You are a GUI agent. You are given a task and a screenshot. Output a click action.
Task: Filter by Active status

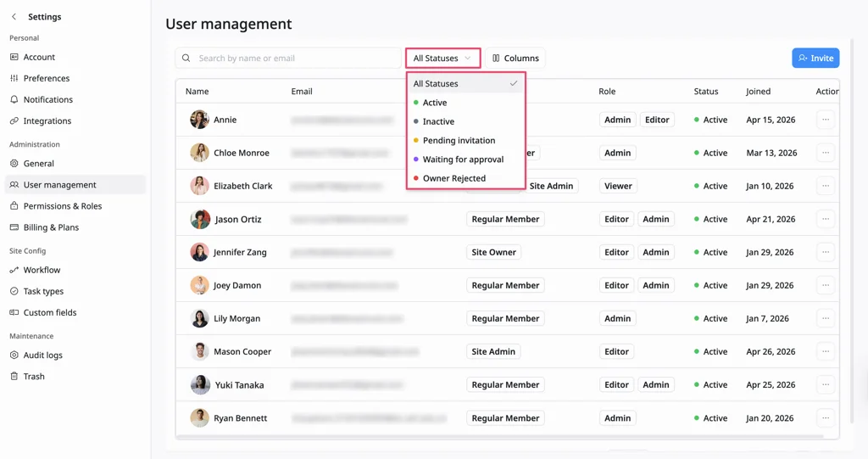click(x=435, y=103)
